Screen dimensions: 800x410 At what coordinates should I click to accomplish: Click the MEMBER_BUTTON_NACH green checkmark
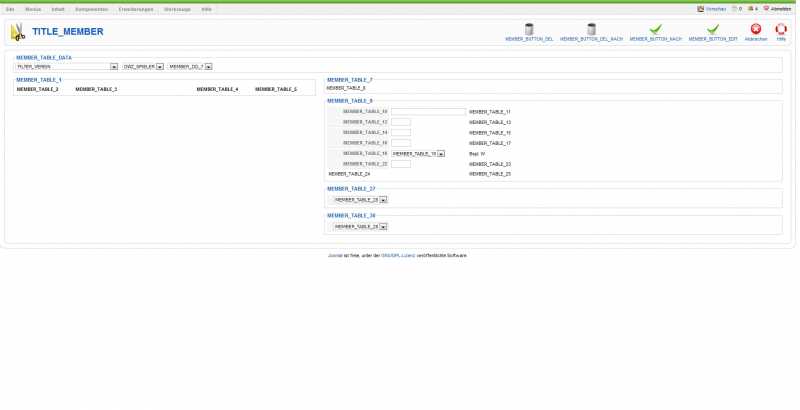point(655,29)
